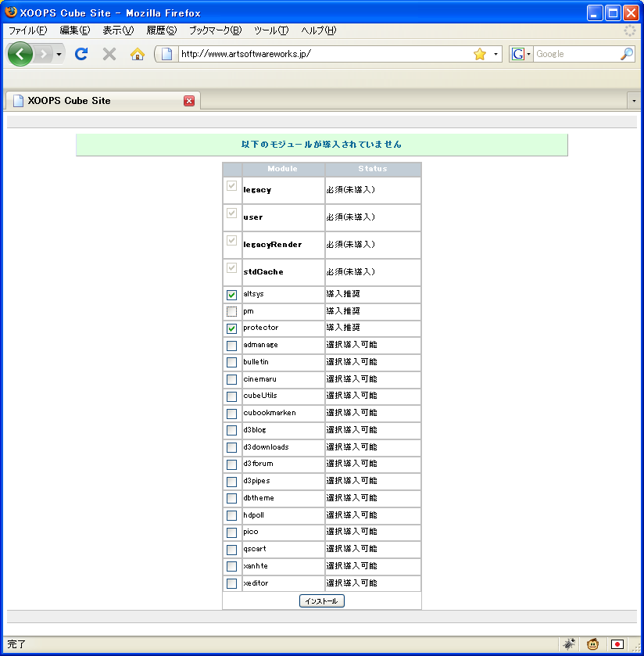
Task: Open the search engine selector dropdown
Action: coord(521,54)
